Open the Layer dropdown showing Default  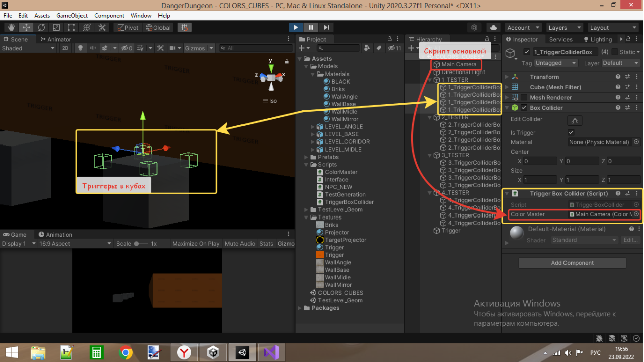click(620, 63)
